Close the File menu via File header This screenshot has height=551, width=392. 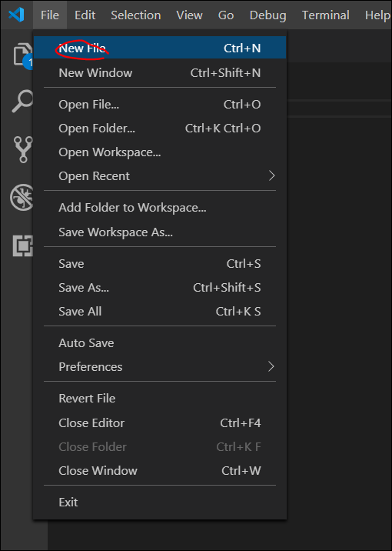point(50,15)
